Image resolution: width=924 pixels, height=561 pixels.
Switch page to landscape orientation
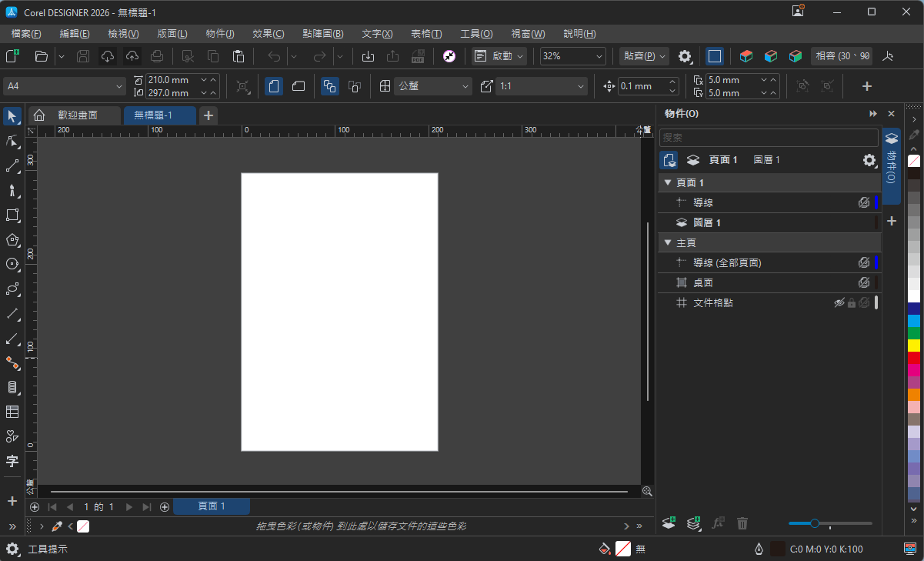(299, 86)
